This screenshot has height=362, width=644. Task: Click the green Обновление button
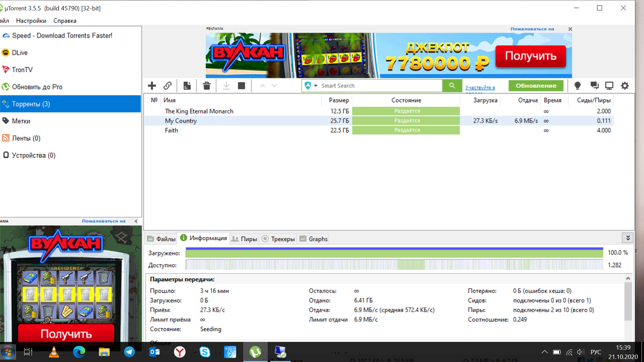coord(536,85)
